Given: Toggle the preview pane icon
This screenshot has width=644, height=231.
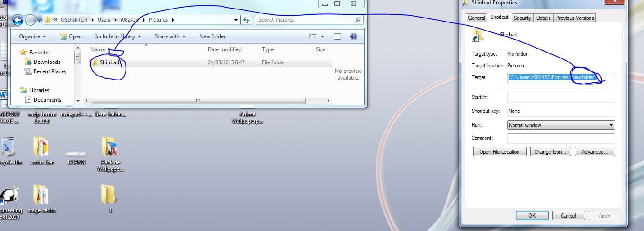Looking at the screenshot, I should 338,36.
